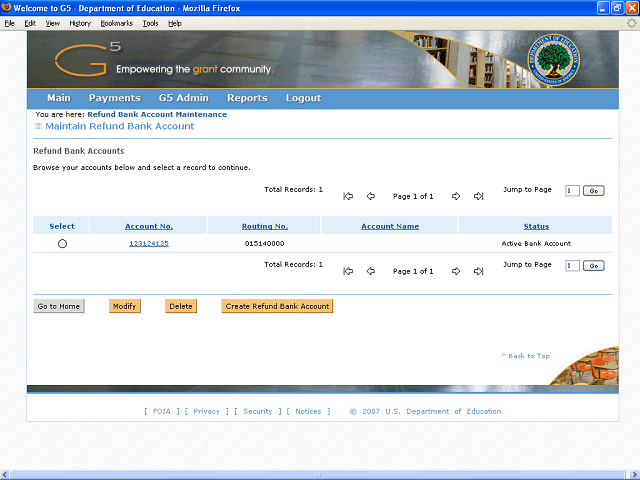Screen dimensions: 640x480
Task: Select radio button for account 123124125
Action: click(62, 244)
